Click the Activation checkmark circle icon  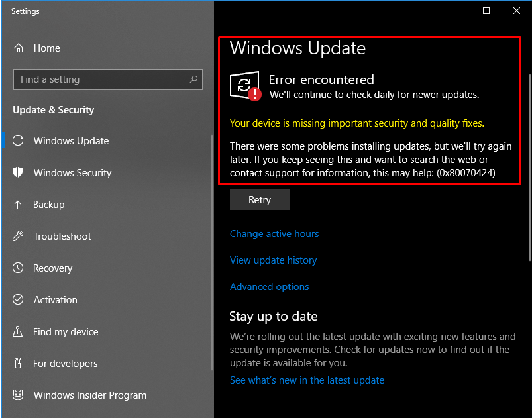coord(18,299)
